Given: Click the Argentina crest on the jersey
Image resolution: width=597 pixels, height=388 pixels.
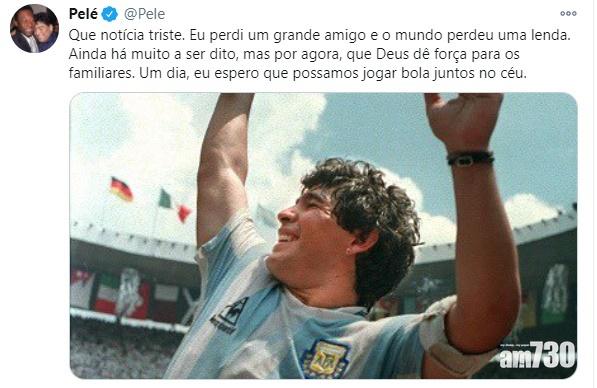Looking at the screenshot, I should 326,359.
